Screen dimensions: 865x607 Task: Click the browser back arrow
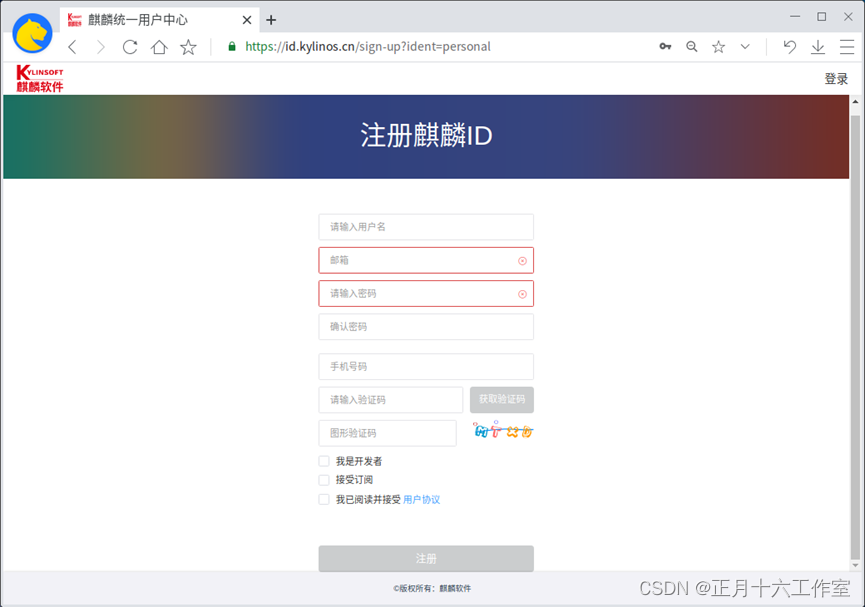tap(72, 47)
